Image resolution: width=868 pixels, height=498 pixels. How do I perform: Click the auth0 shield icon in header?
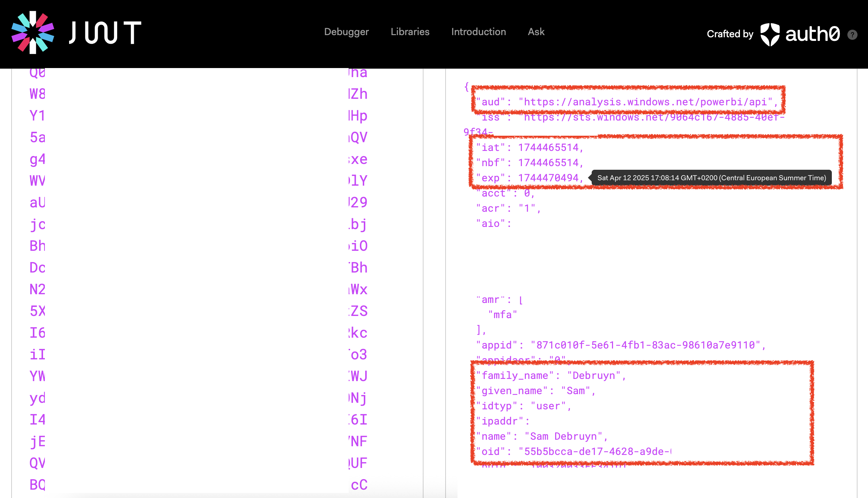coord(770,34)
